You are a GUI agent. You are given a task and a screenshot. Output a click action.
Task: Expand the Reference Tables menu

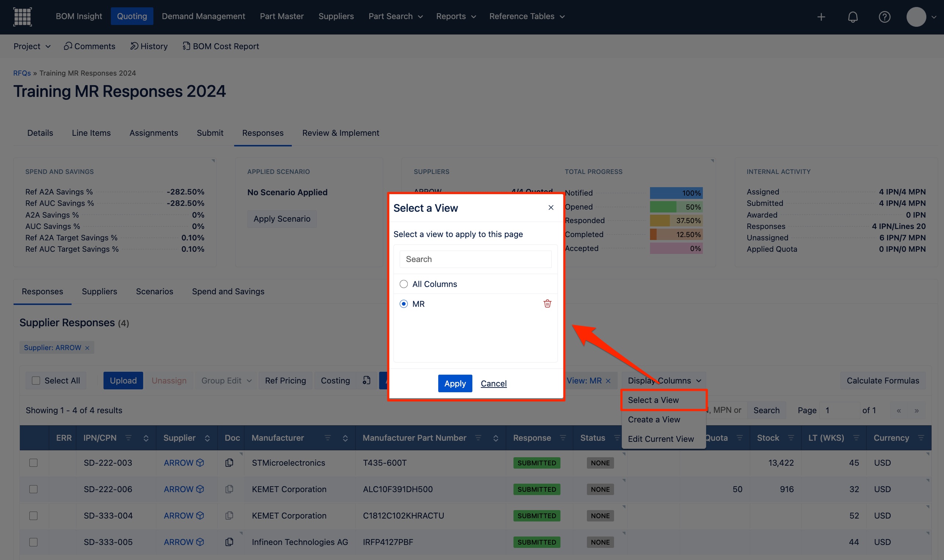(x=527, y=16)
